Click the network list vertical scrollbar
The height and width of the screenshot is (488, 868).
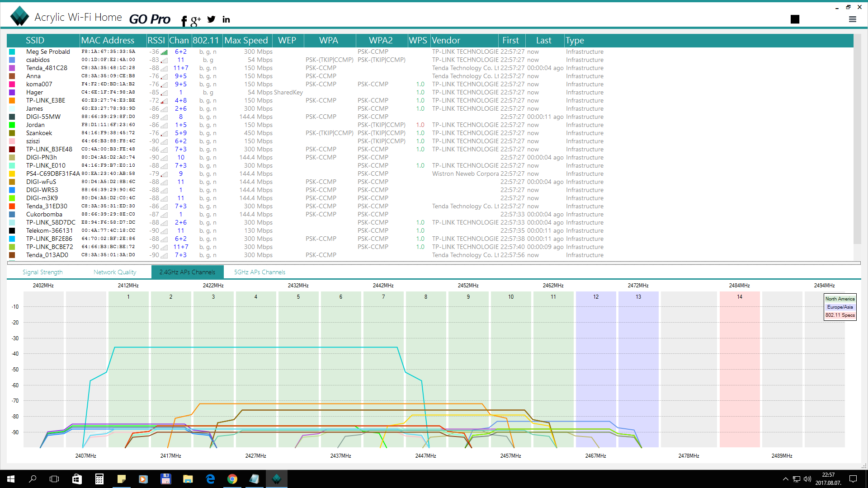pos(857,145)
